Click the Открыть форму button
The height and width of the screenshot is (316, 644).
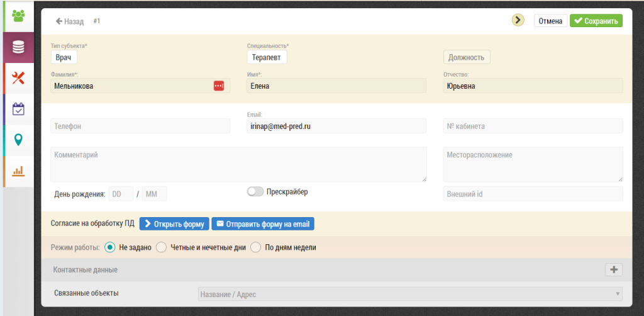coord(175,224)
